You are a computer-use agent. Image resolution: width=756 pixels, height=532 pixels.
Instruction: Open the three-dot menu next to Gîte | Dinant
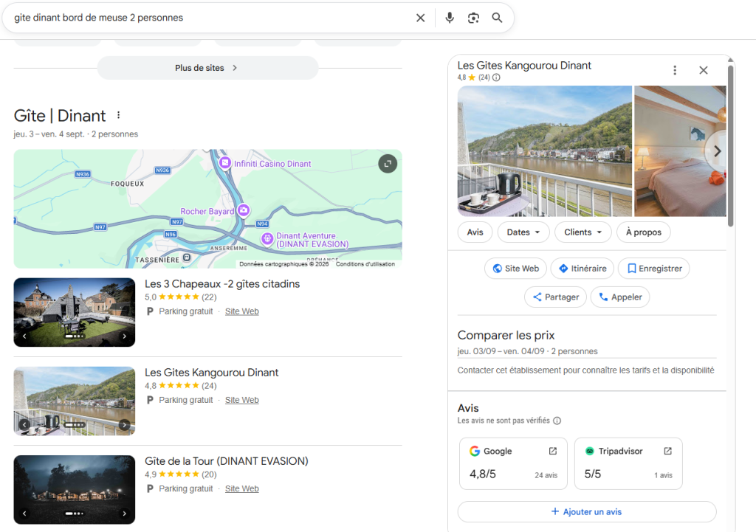point(119,115)
